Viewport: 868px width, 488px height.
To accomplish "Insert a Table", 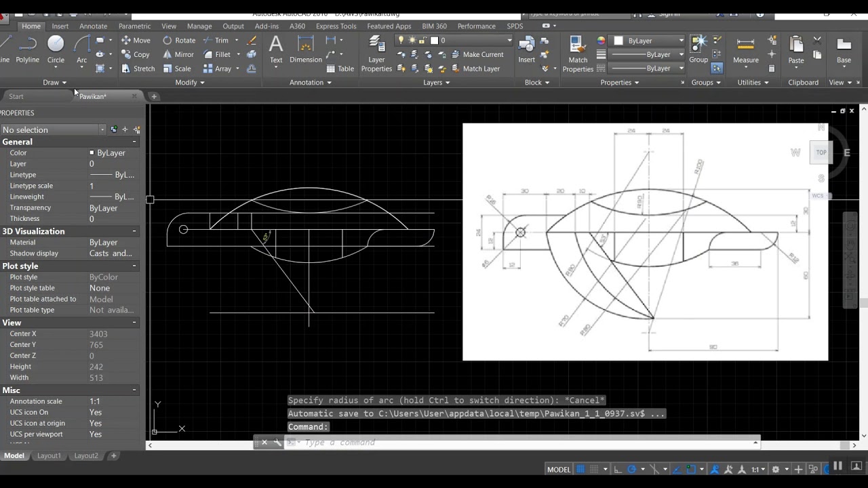I will pyautogui.click(x=340, y=68).
